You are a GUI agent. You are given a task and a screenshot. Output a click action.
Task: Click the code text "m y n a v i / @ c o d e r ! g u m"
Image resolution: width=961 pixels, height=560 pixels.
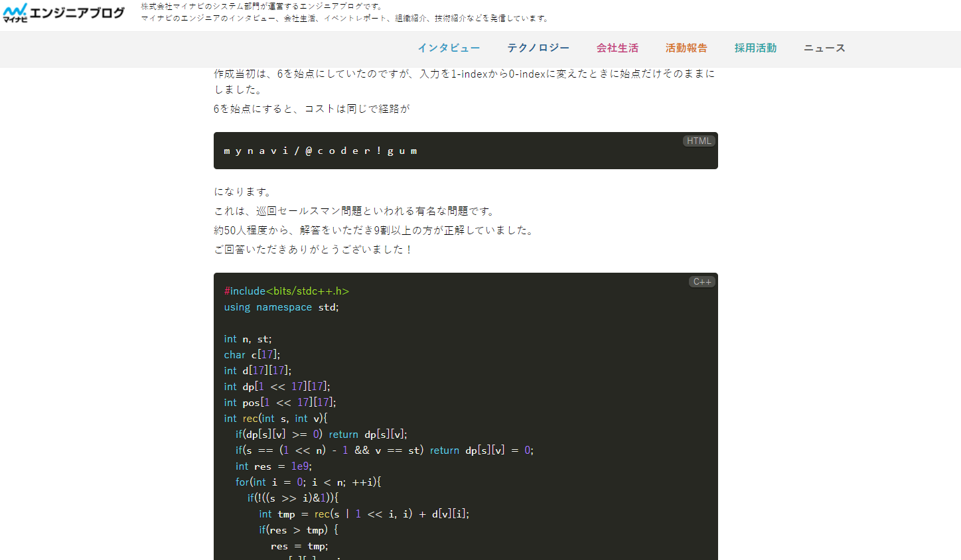(321, 151)
